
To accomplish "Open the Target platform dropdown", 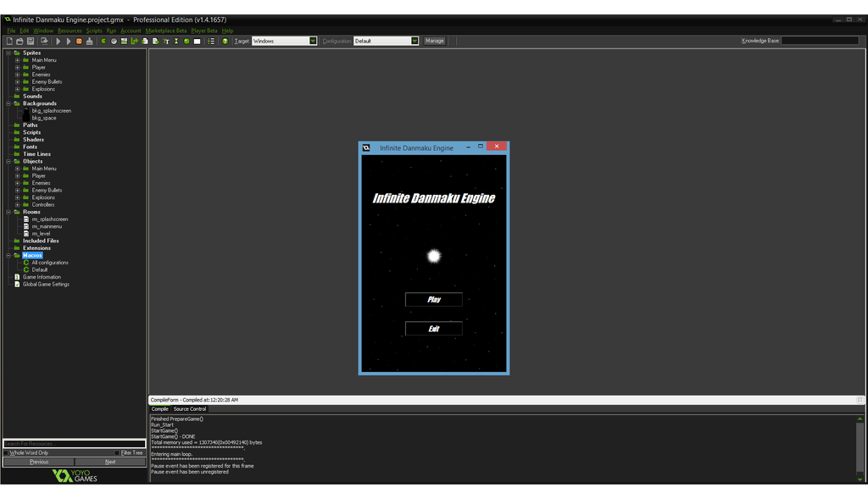I will pyautogui.click(x=313, y=41).
